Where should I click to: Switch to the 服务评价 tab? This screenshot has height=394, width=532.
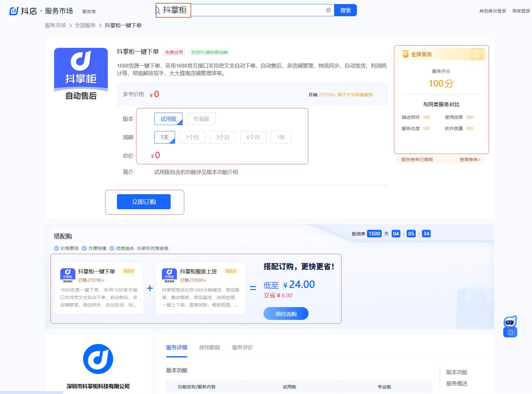[x=243, y=347]
